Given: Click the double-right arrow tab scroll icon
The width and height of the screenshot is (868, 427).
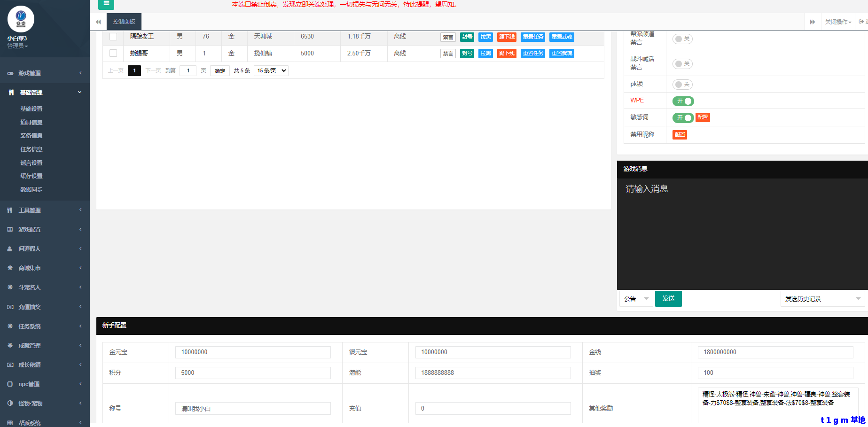Looking at the screenshot, I should (812, 22).
